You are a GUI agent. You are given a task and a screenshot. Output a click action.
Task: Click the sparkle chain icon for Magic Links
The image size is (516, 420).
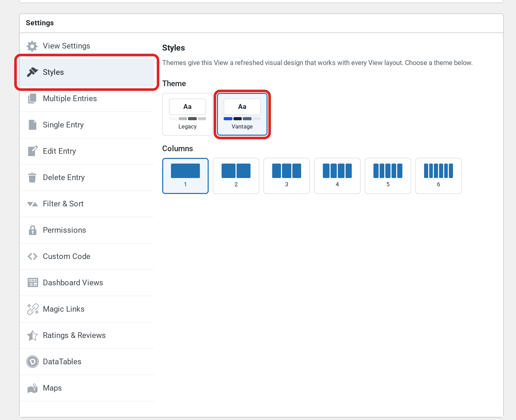[x=33, y=309]
